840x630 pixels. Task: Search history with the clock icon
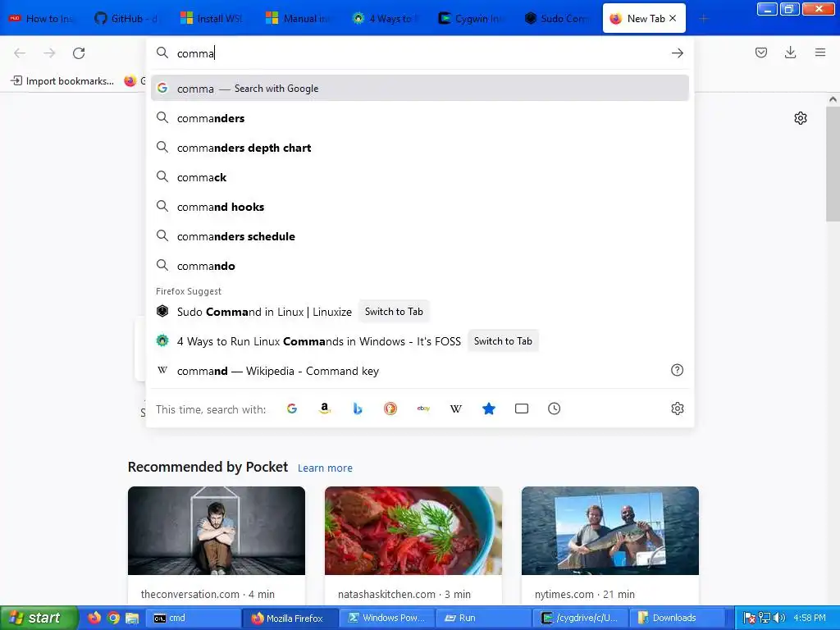click(554, 409)
